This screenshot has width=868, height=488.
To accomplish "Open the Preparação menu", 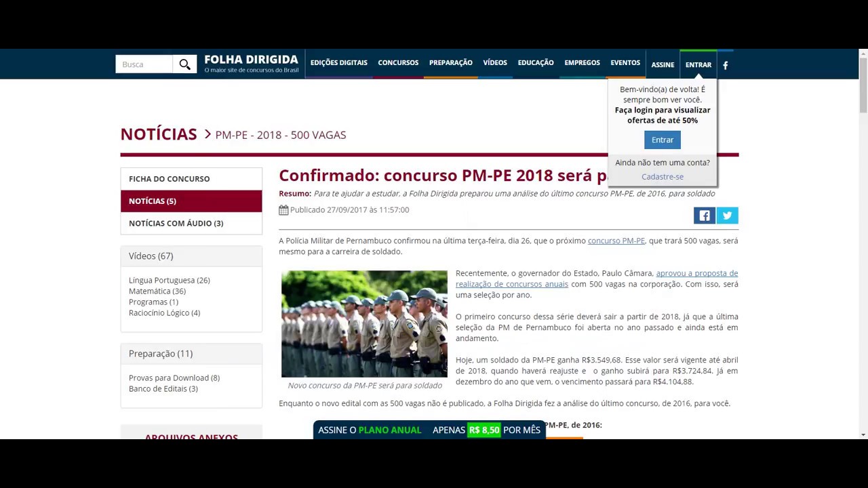I will point(451,62).
